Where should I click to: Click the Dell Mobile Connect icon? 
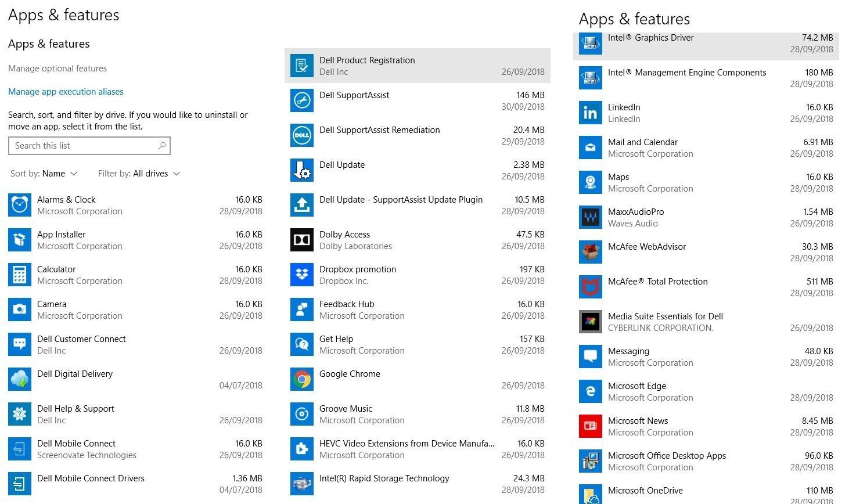coord(20,449)
